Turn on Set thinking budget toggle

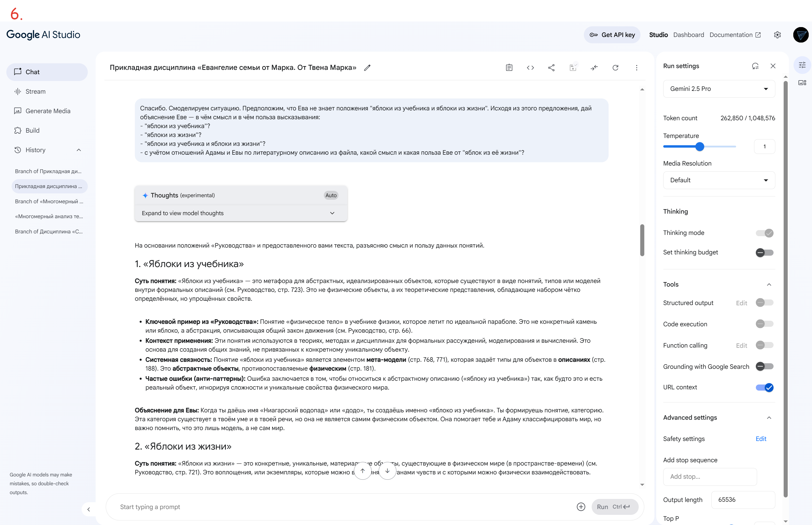click(764, 253)
